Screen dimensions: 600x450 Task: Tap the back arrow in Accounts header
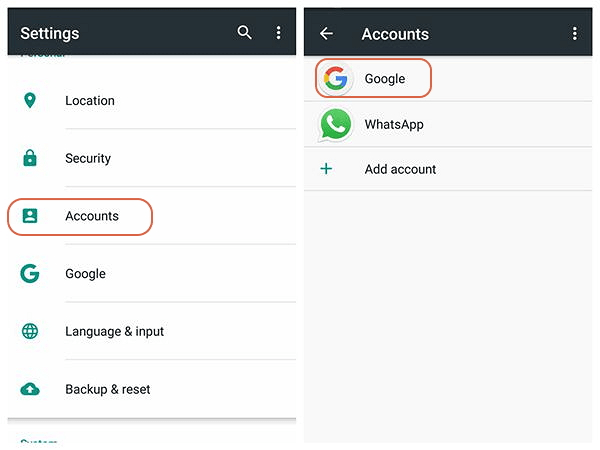[x=326, y=34]
